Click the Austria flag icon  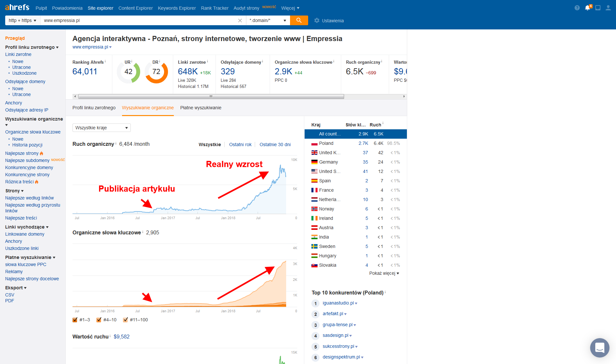(314, 228)
